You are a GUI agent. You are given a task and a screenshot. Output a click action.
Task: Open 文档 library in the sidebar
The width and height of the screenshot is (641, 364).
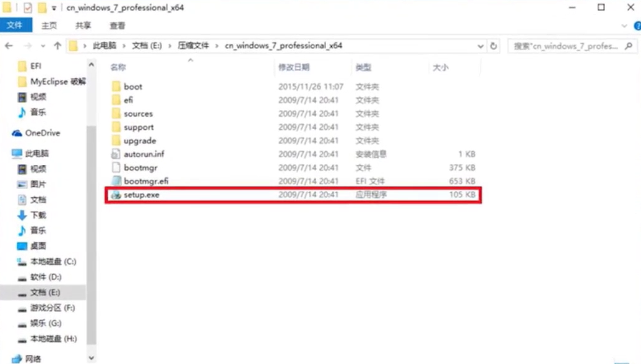click(x=32, y=200)
